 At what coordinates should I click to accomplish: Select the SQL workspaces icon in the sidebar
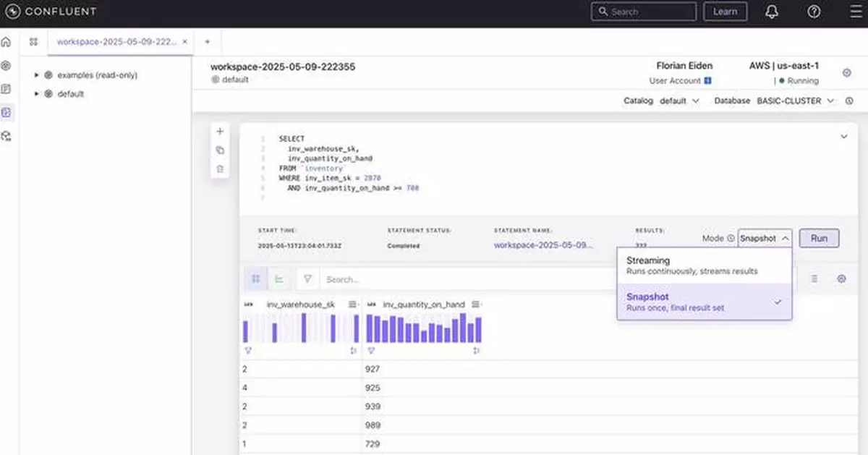pyautogui.click(x=7, y=113)
